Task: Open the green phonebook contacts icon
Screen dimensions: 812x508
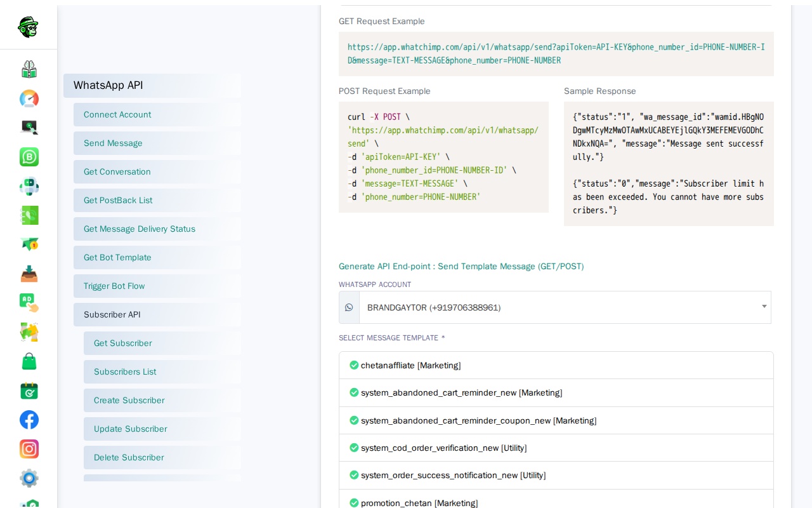Action: click(x=29, y=215)
